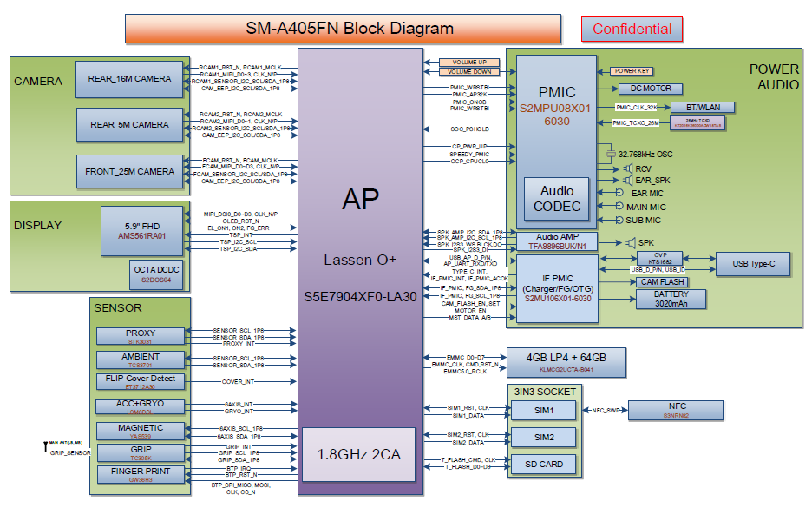
Task: Select the MAGNETIC sensor block
Action: tap(141, 431)
